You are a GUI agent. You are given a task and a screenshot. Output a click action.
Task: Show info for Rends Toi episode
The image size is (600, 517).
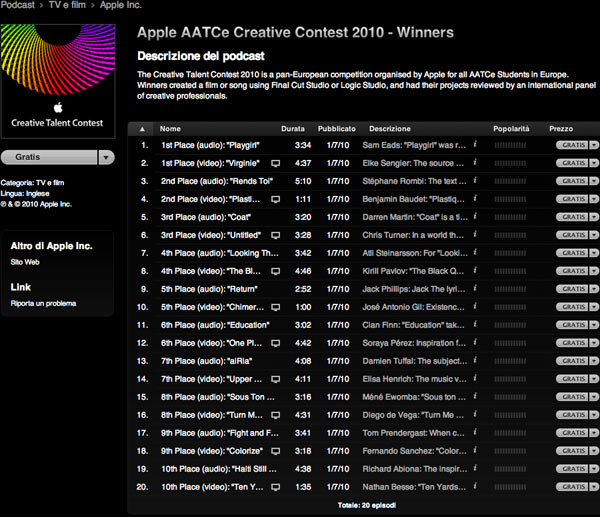[475, 180]
